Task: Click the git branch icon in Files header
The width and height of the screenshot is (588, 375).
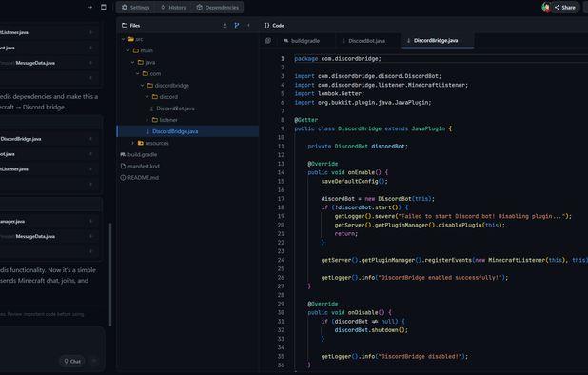Action: click(237, 25)
